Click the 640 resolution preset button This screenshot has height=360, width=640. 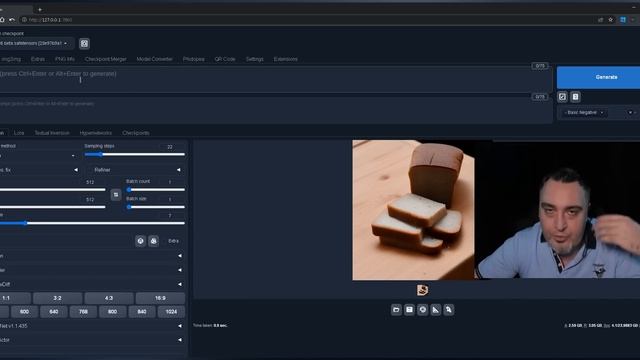click(x=54, y=312)
